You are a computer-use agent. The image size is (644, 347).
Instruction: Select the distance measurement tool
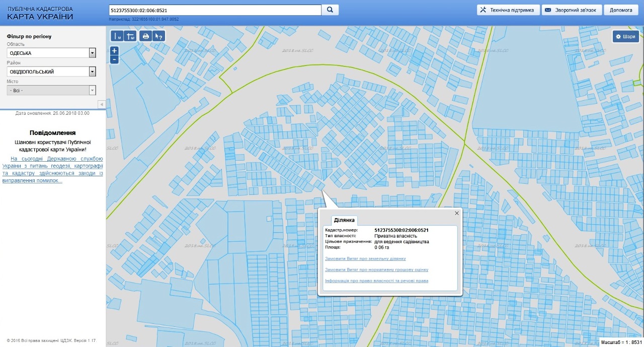pos(117,36)
